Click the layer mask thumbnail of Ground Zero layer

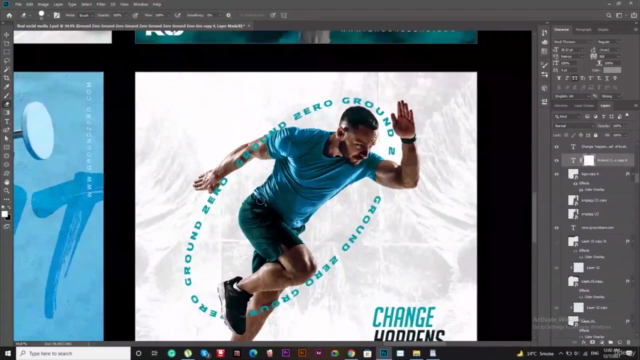(589, 160)
